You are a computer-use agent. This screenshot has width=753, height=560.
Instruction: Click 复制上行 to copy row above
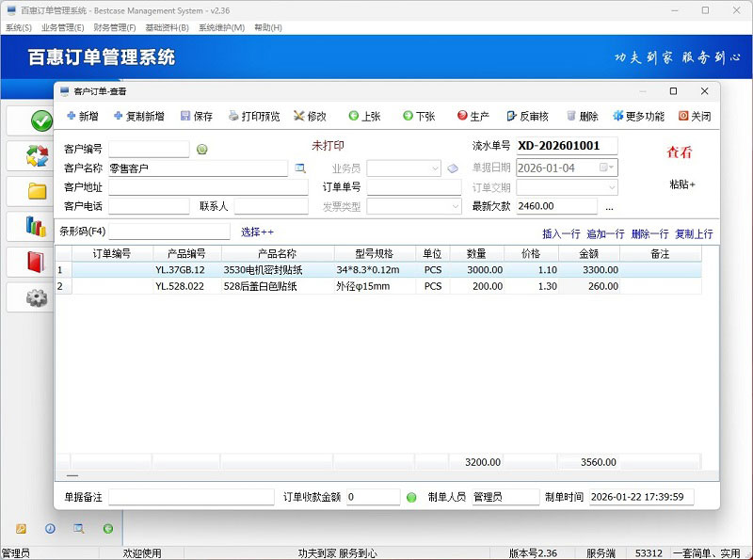coord(694,234)
